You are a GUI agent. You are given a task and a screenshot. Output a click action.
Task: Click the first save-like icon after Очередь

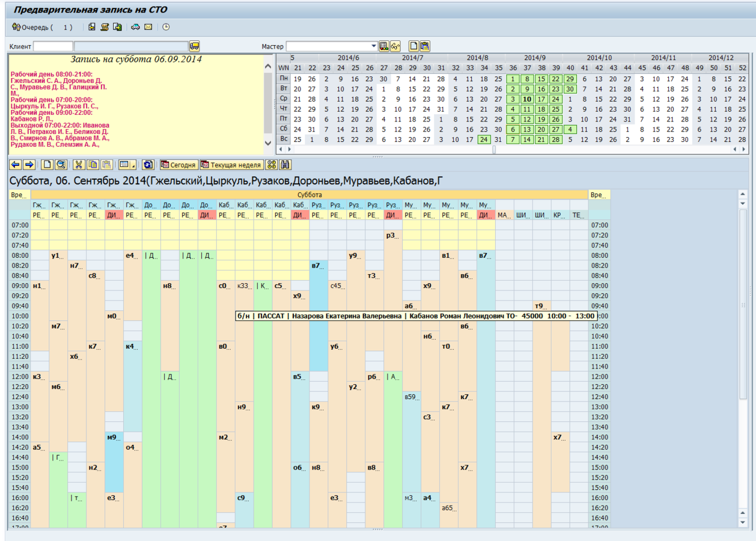(x=92, y=27)
